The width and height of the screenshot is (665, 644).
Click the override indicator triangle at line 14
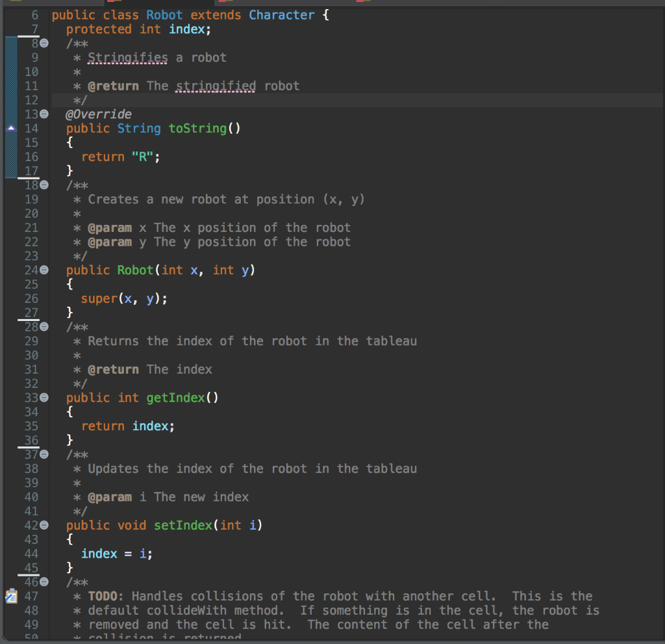point(12,128)
